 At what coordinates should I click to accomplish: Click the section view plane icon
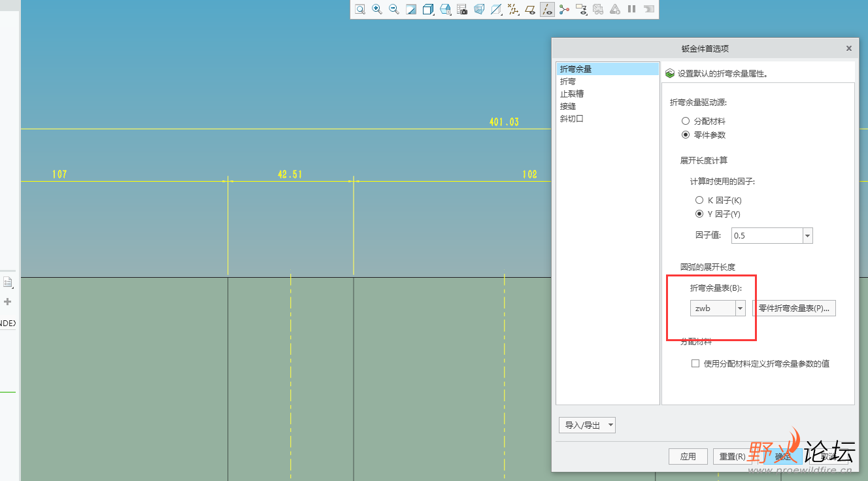pos(496,9)
